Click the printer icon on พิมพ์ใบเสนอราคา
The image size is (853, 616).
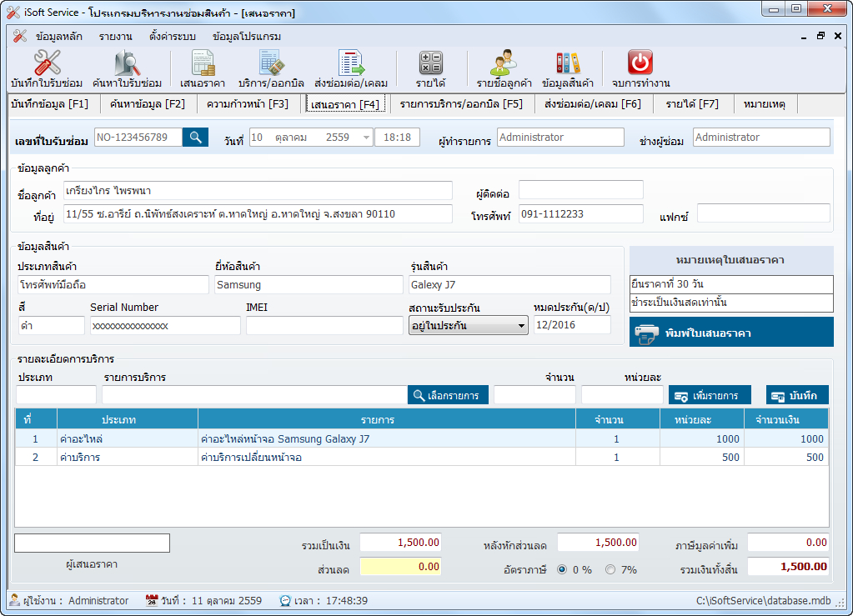tap(645, 333)
